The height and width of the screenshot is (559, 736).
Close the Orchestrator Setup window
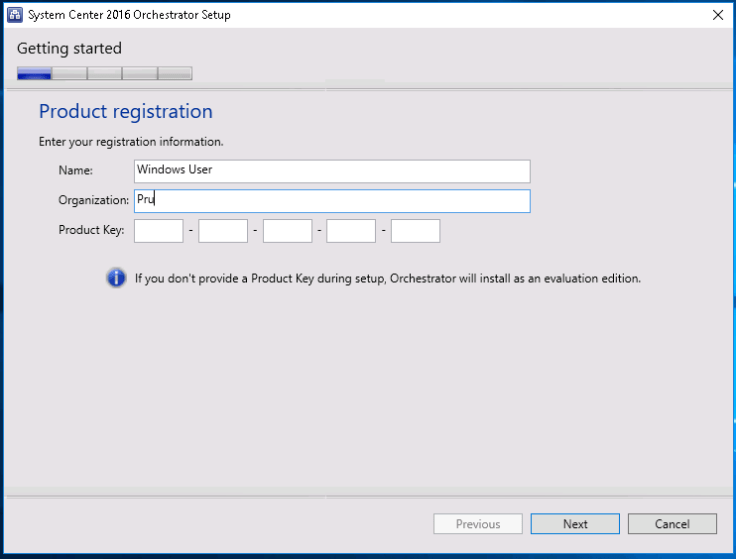pos(717,15)
